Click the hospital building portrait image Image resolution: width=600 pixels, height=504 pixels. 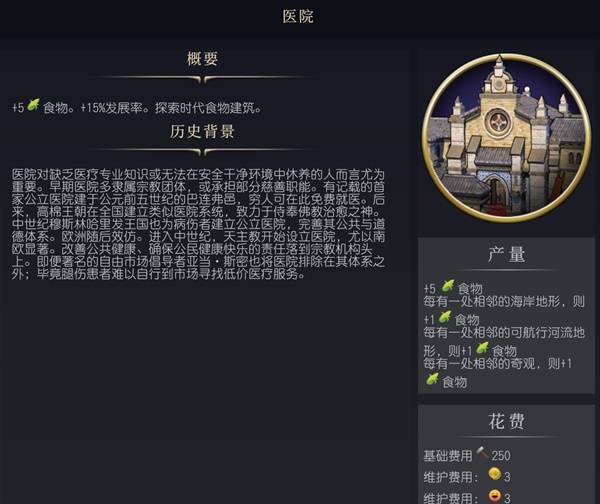[506, 139]
